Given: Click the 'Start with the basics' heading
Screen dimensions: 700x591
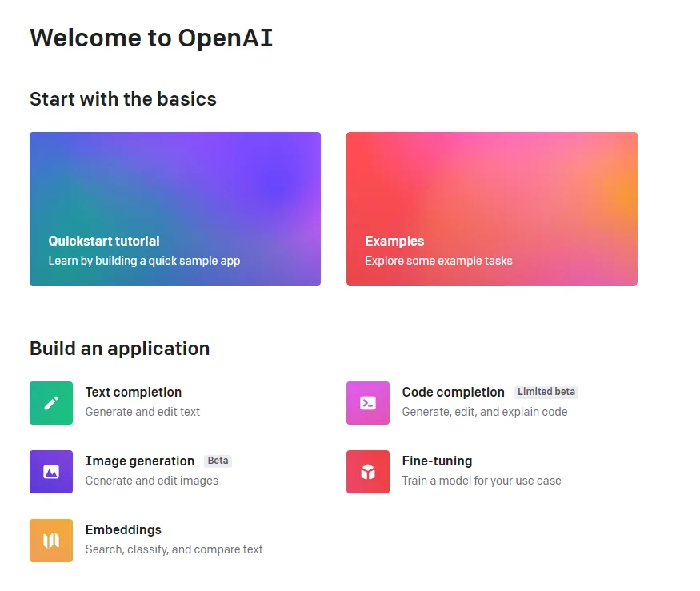Looking at the screenshot, I should (x=123, y=99).
